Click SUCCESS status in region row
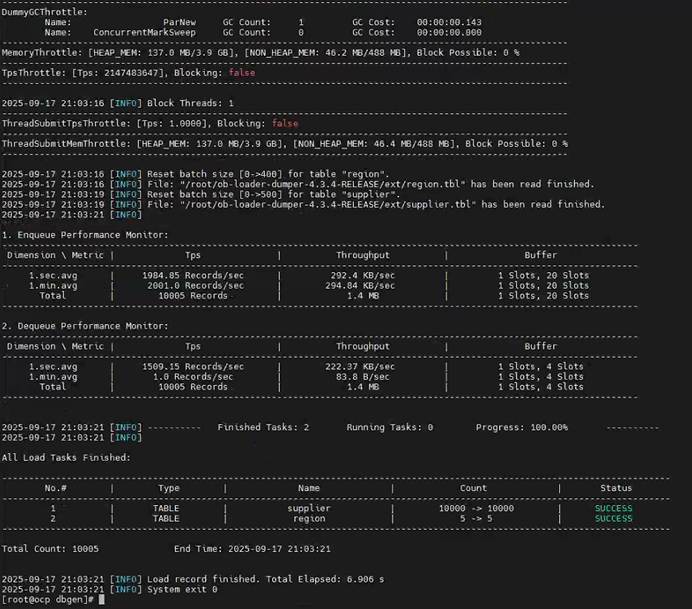The height and width of the screenshot is (609, 692). click(x=613, y=519)
